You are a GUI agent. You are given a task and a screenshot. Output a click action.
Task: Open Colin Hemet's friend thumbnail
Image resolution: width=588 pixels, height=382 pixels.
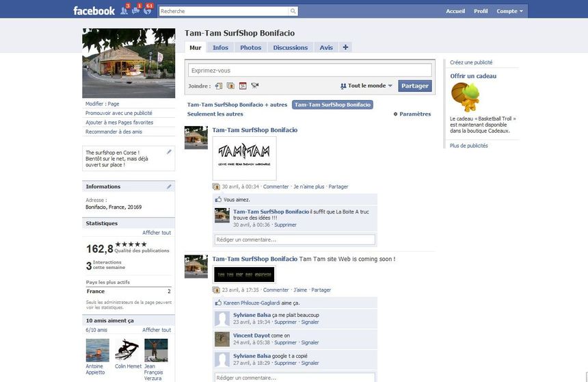[x=126, y=350]
